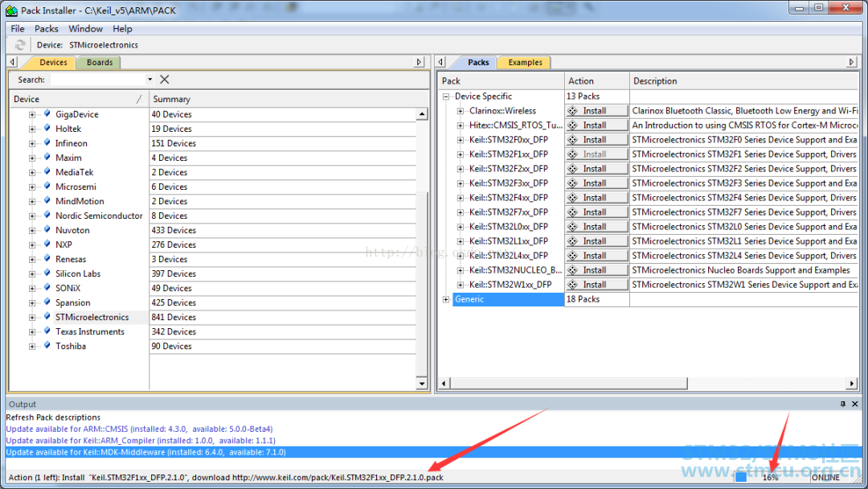Click in the Search input field

click(97, 80)
